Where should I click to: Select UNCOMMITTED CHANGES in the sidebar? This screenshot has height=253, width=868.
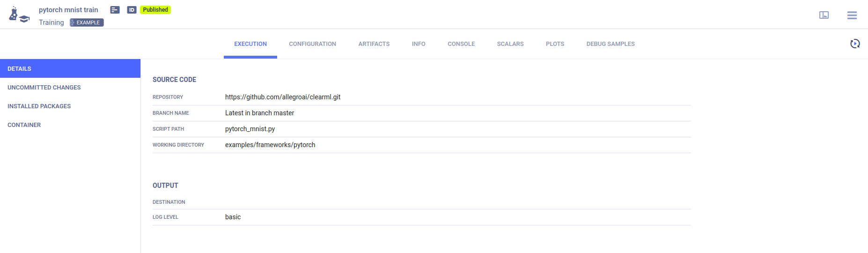[x=44, y=88]
